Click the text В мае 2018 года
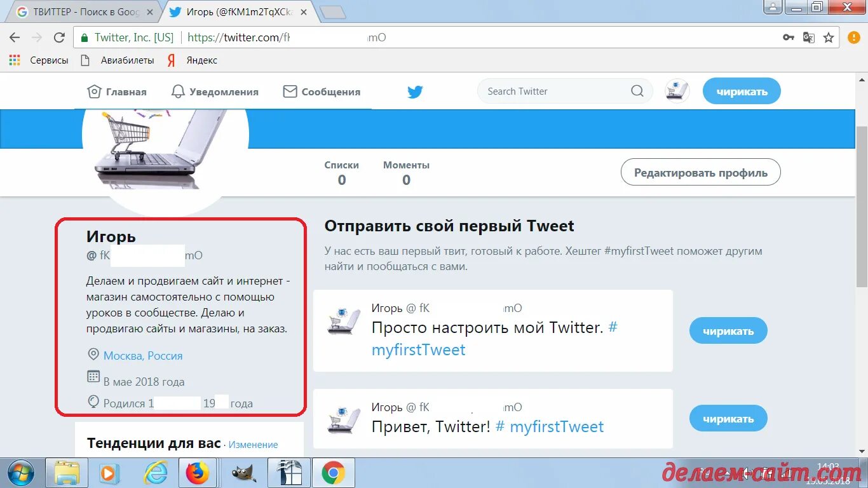 [x=144, y=382]
